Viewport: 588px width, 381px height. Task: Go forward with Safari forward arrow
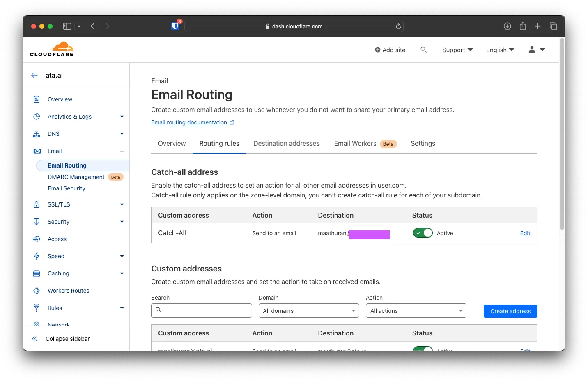point(107,26)
